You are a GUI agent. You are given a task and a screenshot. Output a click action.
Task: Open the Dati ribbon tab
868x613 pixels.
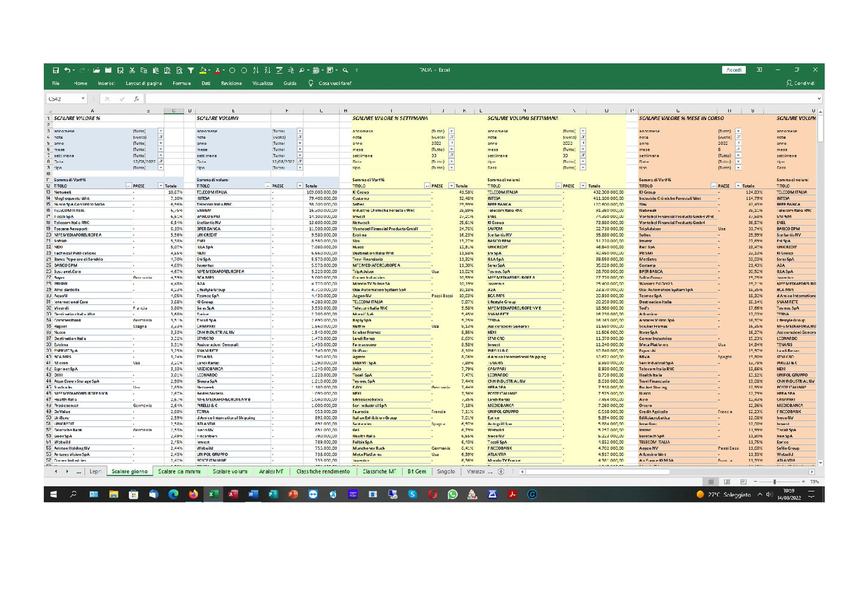[206, 83]
